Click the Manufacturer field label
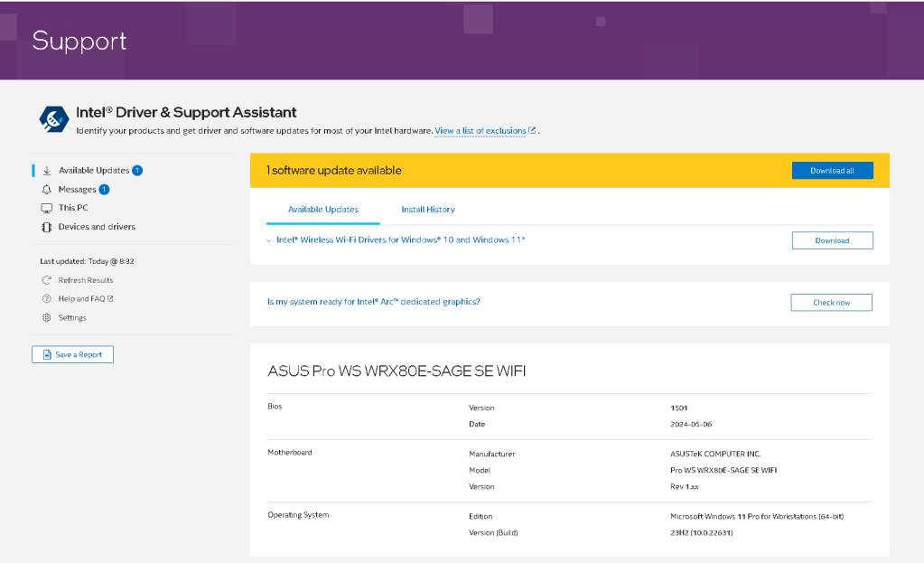The width and height of the screenshot is (924, 563). click(492, 454)
